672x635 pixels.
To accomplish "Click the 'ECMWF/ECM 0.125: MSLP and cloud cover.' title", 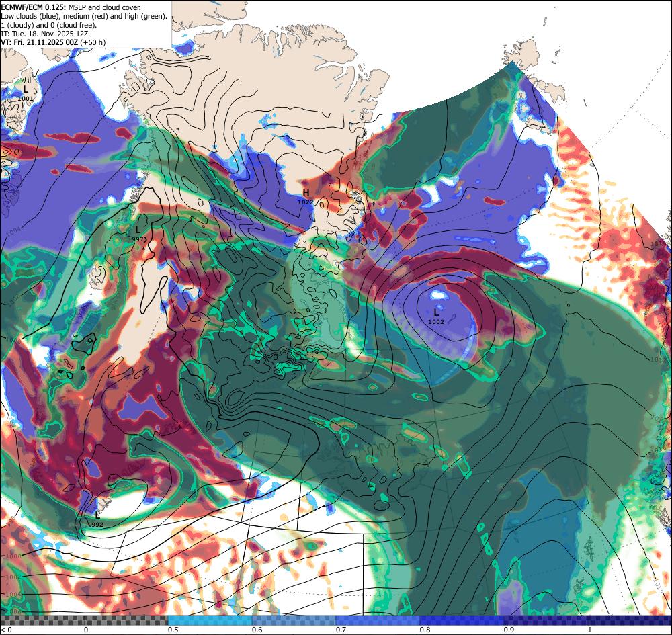I will [71, 7].
